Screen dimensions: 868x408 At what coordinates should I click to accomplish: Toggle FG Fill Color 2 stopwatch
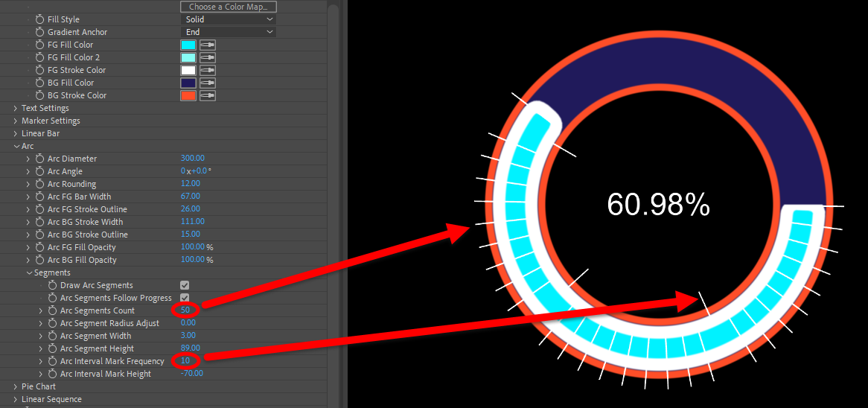[40, 57]
